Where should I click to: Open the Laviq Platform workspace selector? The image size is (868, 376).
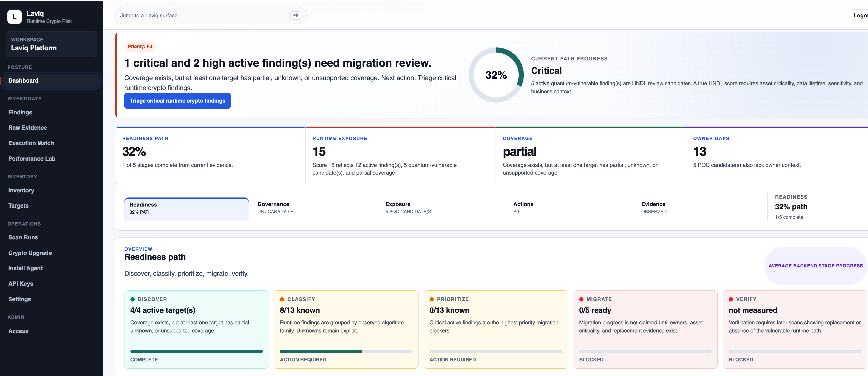51,44
